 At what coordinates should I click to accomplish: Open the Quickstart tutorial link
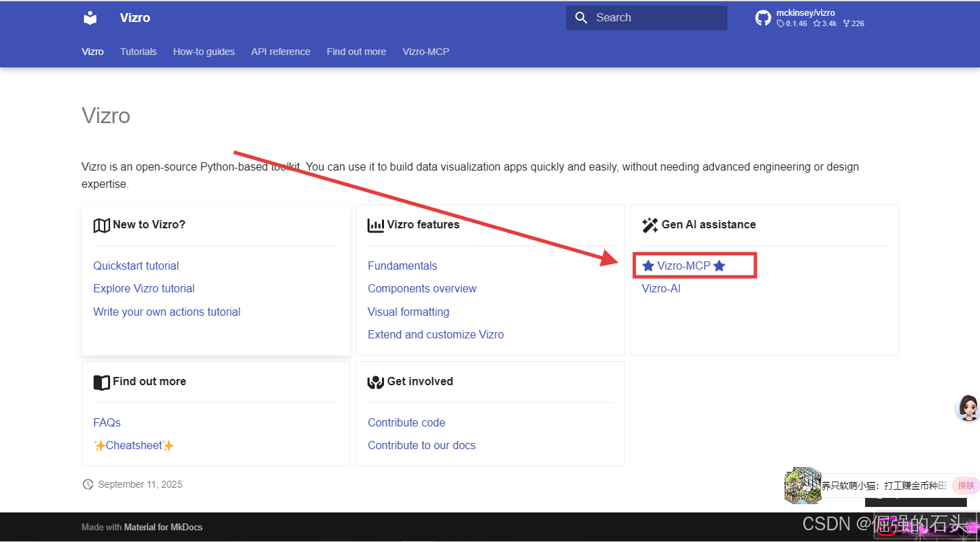point(136,265)
